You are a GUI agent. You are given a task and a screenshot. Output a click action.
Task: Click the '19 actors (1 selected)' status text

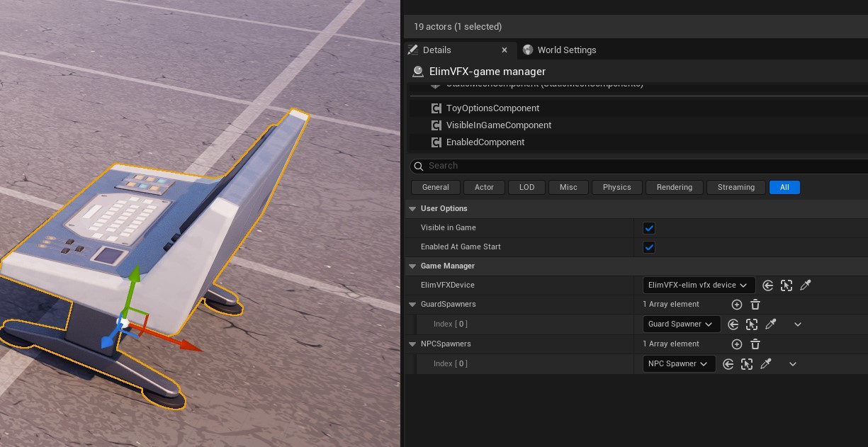tap(458, 27)
